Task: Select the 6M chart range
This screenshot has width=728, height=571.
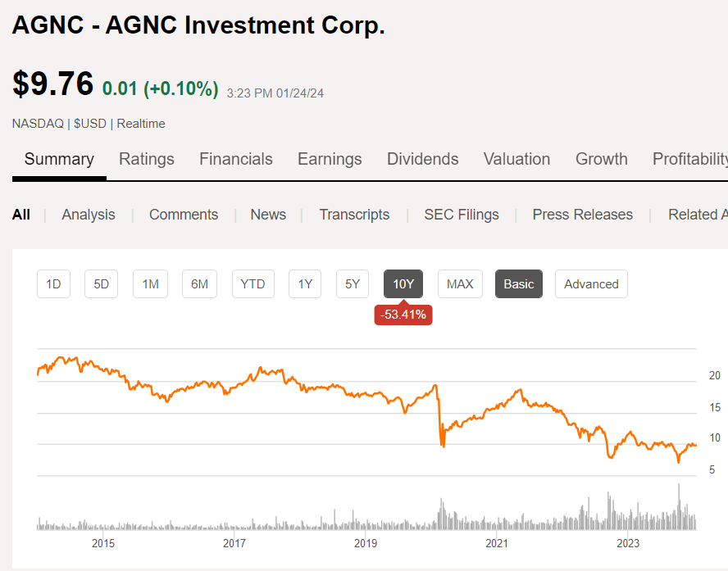Action: point(199,284)
